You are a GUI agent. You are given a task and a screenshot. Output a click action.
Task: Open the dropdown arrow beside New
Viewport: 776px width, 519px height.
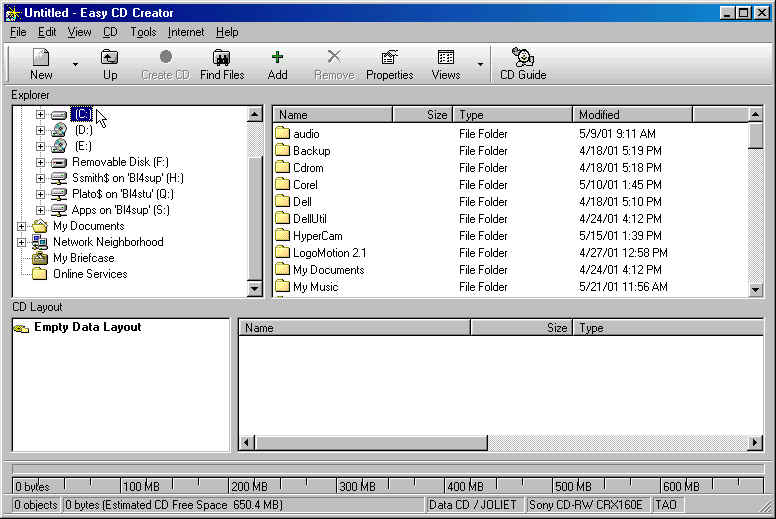75,64
